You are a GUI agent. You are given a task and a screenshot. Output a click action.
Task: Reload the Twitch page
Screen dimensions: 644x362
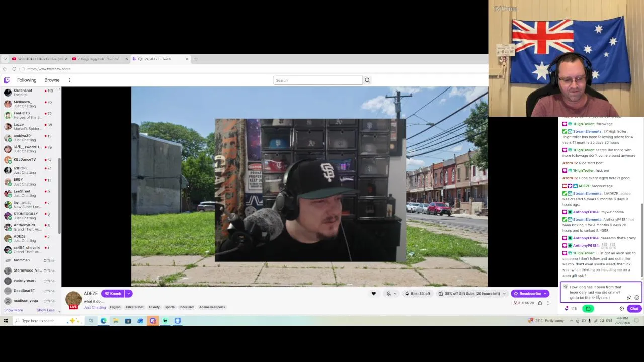click(x=14, y=69)
